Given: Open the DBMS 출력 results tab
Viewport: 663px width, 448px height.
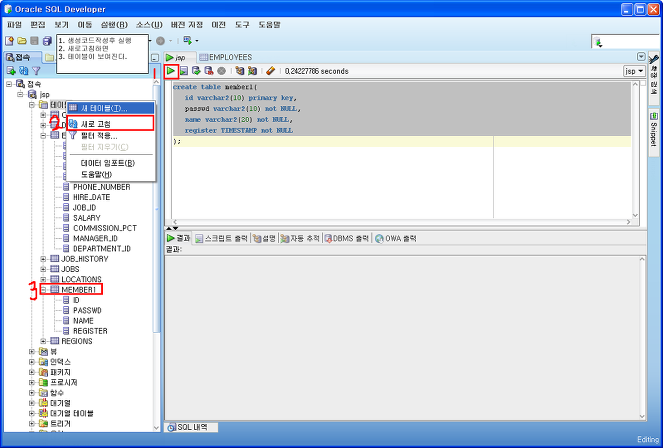Looking at the screenshot, I should pos(347,238).
